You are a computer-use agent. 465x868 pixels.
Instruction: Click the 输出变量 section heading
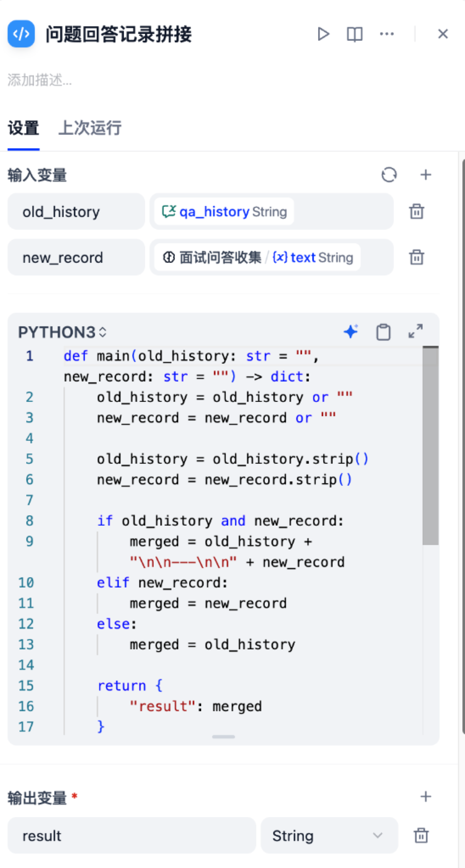point(37,798)
